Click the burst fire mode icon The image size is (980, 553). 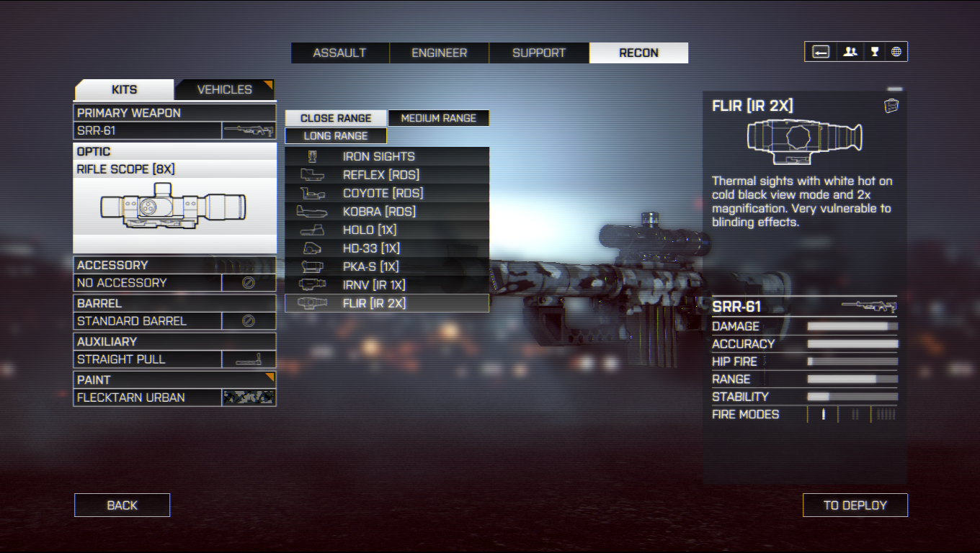(x=855, y=415)
